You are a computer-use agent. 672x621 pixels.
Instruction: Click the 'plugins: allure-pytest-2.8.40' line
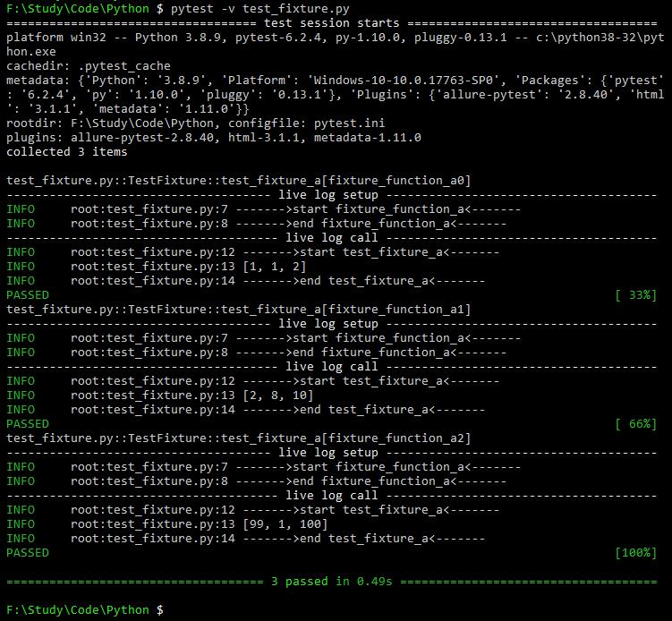214,138
